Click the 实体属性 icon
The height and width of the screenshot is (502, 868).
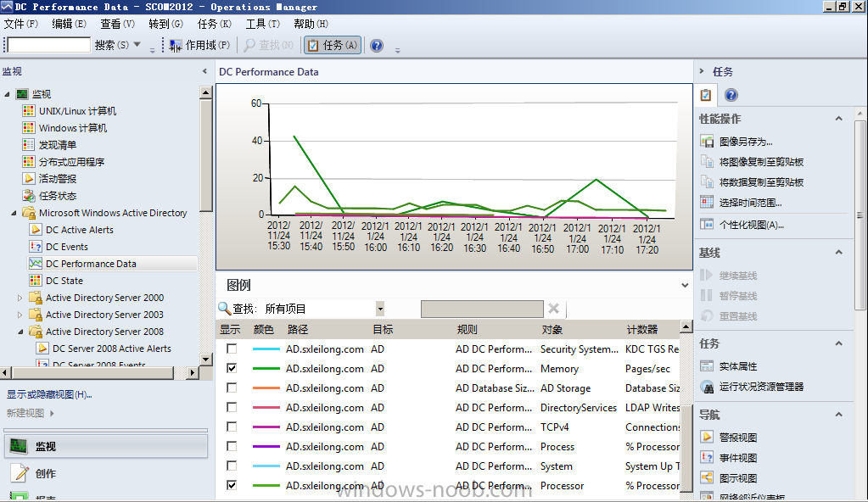[x=707, y=366]
